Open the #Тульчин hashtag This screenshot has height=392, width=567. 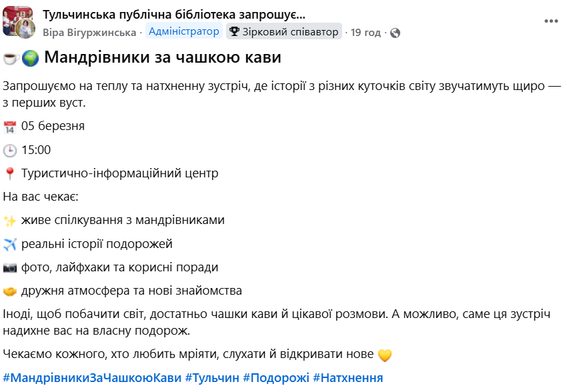click(x=212, y=378)
